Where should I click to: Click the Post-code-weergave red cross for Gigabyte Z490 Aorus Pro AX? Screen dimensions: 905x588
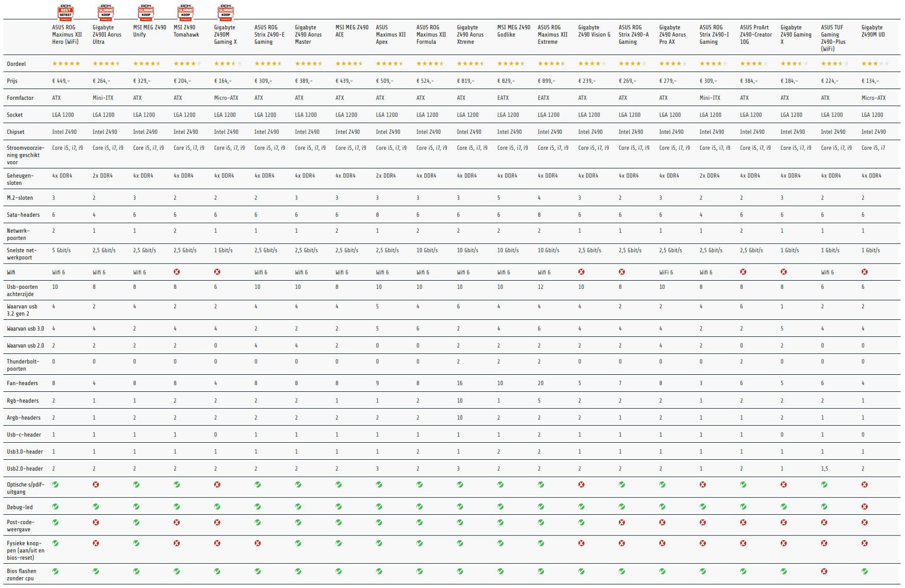[663, 522]
